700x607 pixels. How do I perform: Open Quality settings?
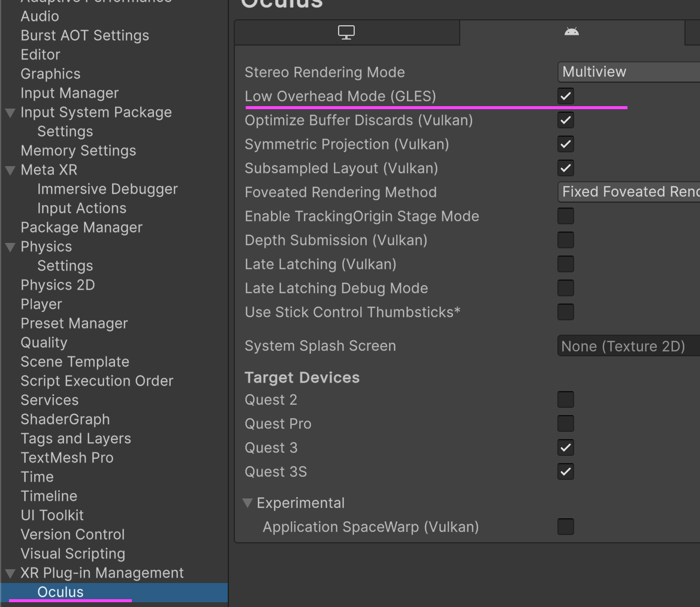click(44, 342)
